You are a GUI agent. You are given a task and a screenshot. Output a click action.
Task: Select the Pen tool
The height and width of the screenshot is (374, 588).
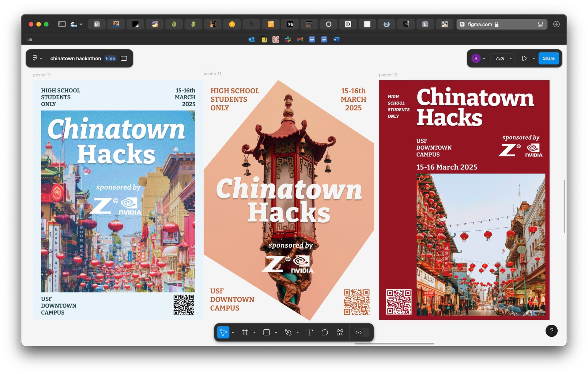(289, 332)
